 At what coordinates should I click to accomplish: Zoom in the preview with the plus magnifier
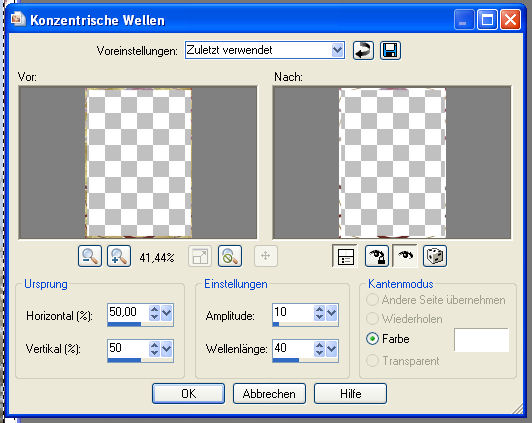click(119, 256)
